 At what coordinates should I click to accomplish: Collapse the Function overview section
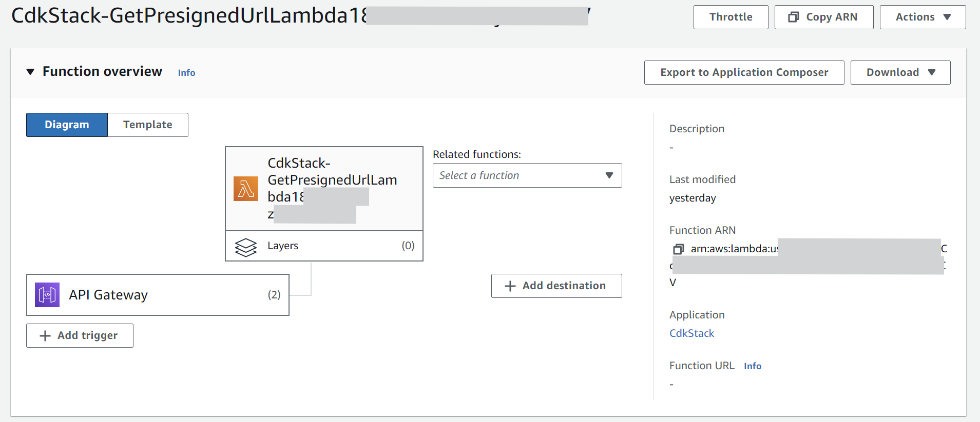pyautogui.click(x=31, y=72)
